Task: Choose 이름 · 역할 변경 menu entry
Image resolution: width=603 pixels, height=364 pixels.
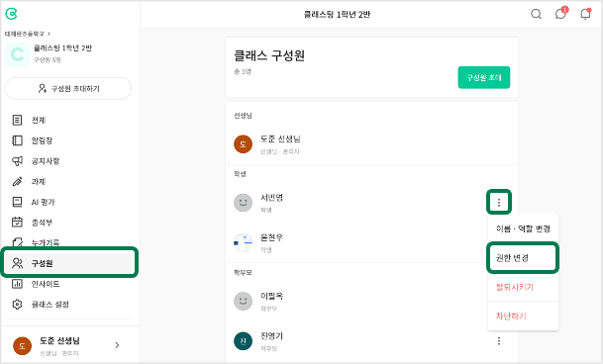Action: (x=523, y=228)
